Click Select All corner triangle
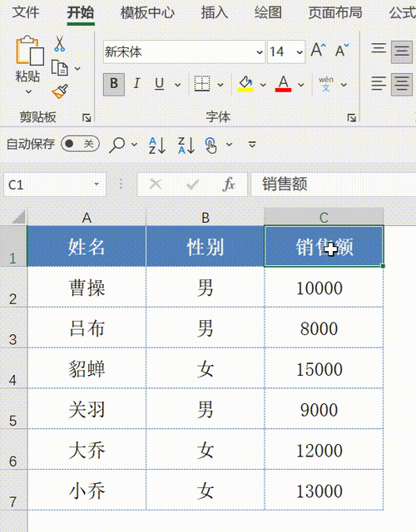This screenshot has width=416, height=532. pos(18,217)
